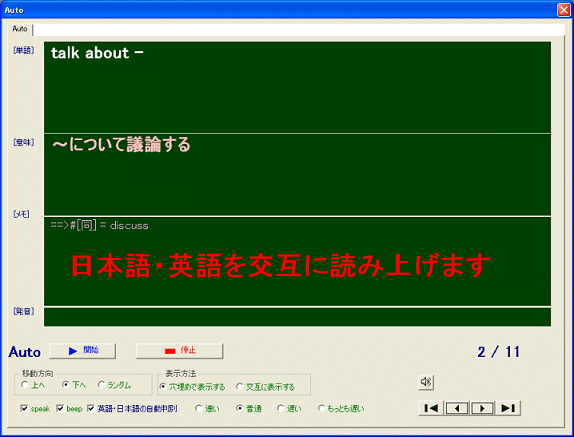Go to the previous word

(x=456, y=408)
